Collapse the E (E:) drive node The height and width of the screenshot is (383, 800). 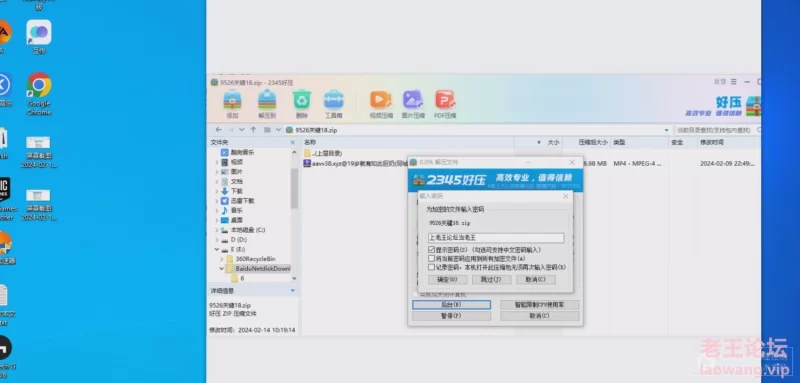click(x=217, y=249)
